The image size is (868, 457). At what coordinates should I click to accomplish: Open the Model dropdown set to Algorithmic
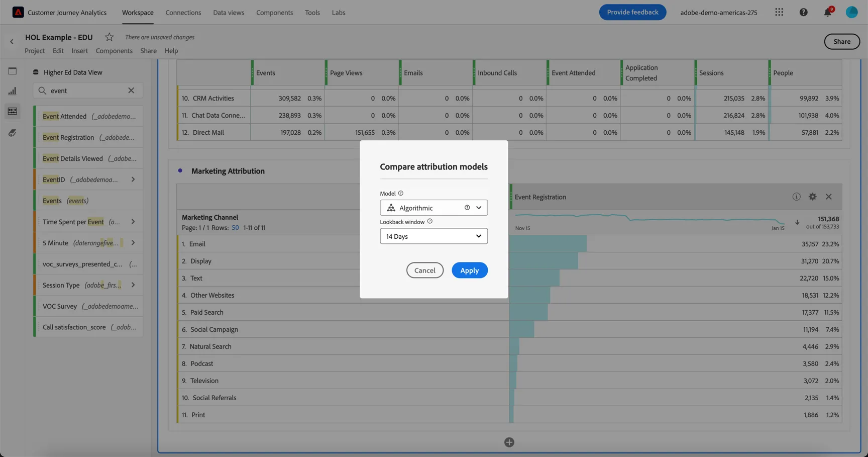433,208
